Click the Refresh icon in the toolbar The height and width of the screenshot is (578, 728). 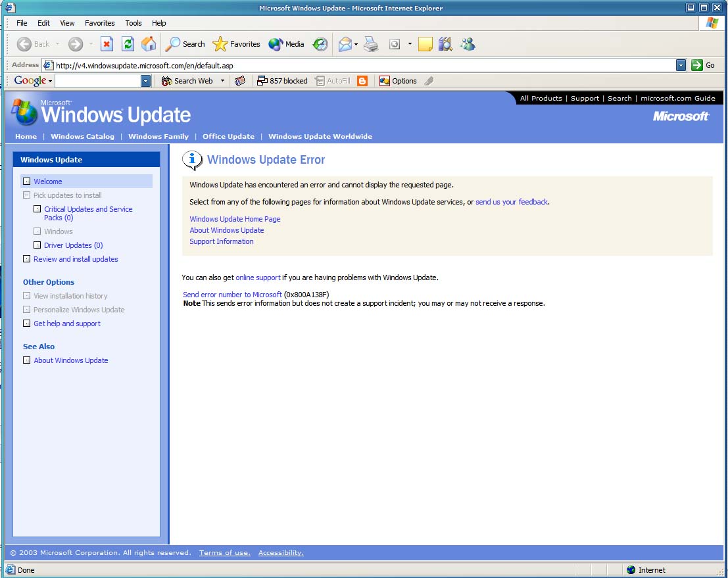pos(128,44)
